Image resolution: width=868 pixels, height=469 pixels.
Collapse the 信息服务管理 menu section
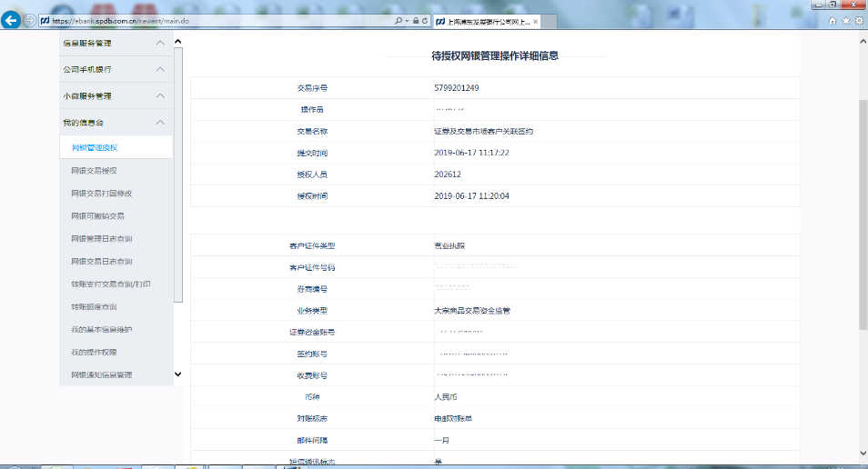(x=160, y=43)
